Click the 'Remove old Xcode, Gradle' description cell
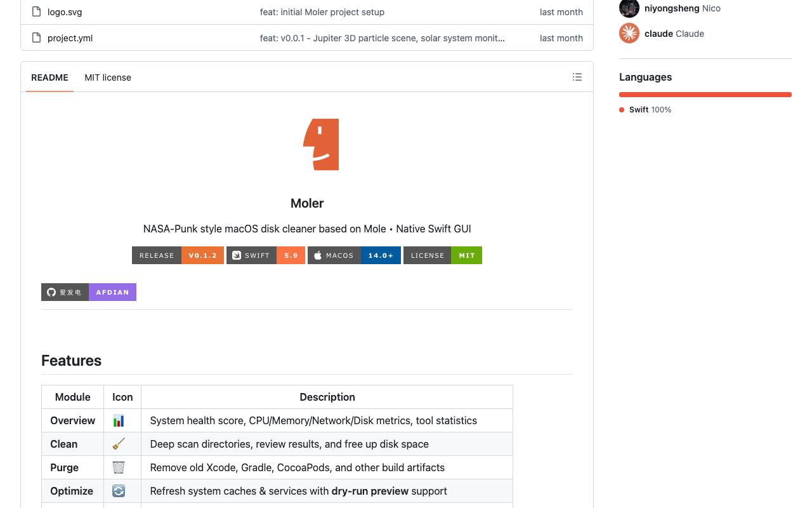The width and height of the screenshot is (812, 508). (327, 467)
